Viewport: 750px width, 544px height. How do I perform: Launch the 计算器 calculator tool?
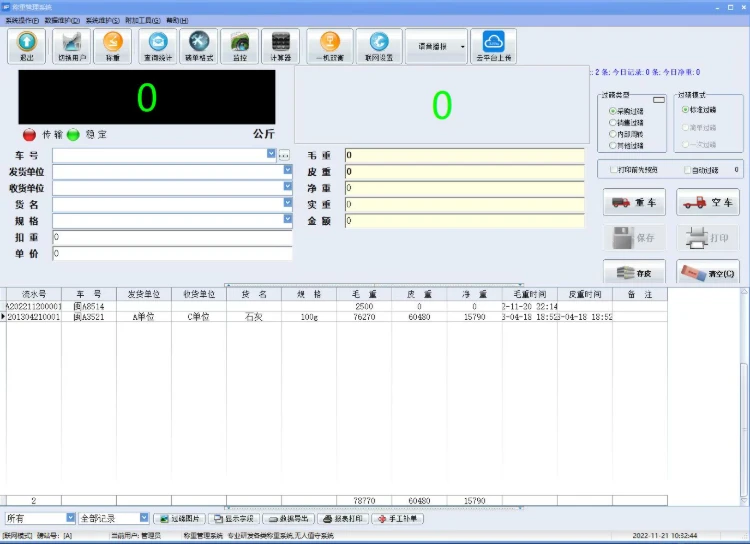[x=281, y=46]
